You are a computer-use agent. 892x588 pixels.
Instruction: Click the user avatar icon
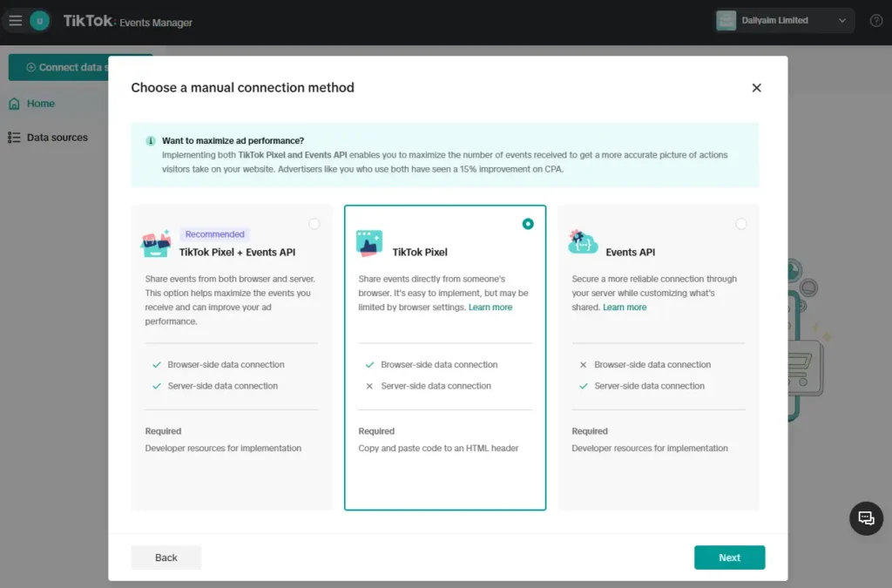(39, 21)
